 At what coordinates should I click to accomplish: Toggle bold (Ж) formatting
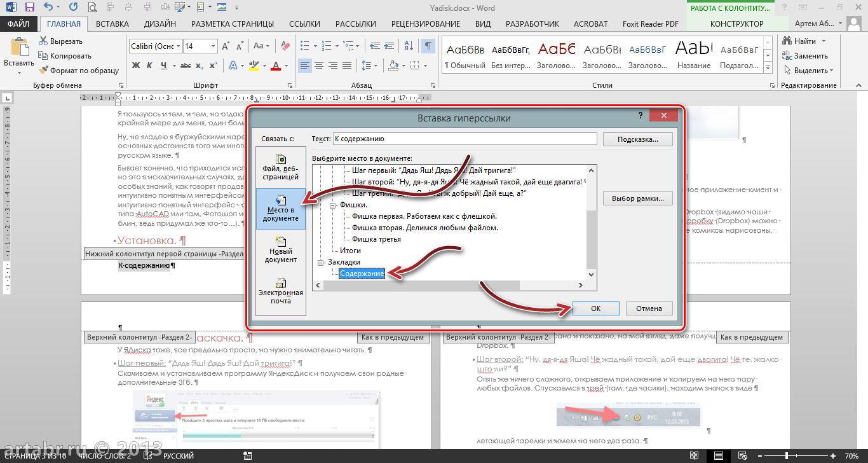pyautogui.click(x=136, y=66)
